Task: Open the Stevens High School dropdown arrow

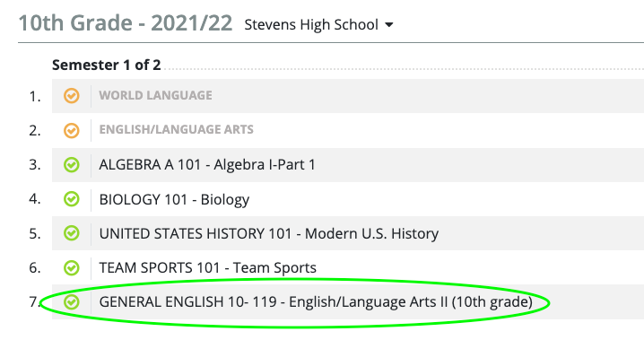Action: click(x=389, y=25)
